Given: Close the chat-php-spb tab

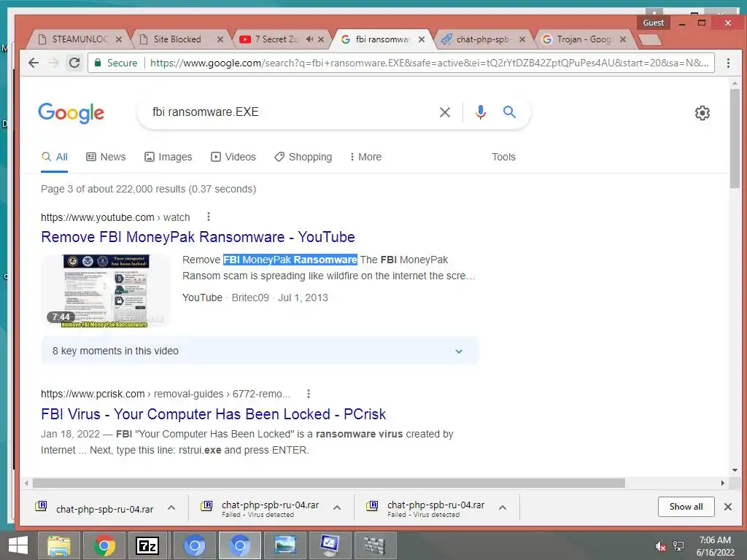Looking at the screenshot, I should click(522, 39).
